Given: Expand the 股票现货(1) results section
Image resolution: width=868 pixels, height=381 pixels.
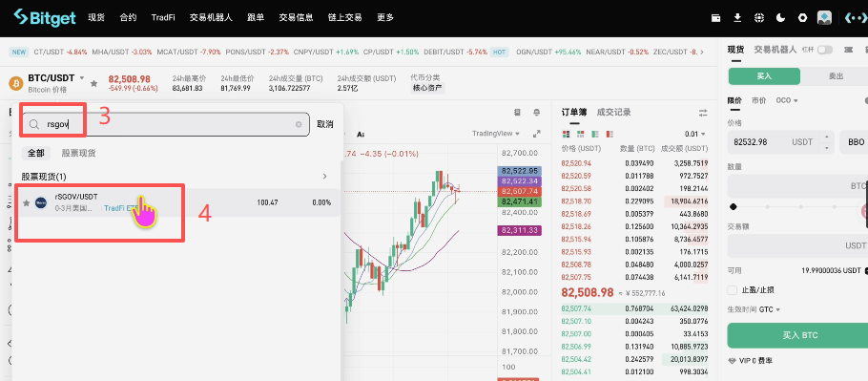Looking at the screenshot, I should coord(325,177).
